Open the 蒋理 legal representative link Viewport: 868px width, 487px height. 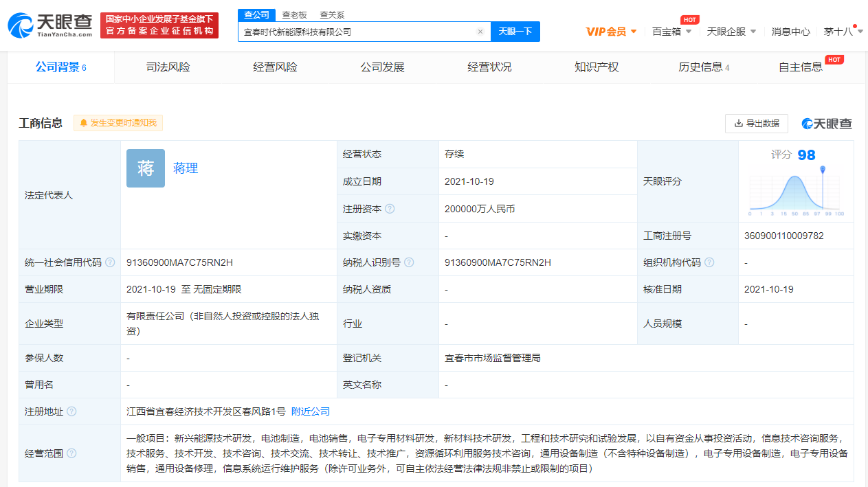coord(186,168)
